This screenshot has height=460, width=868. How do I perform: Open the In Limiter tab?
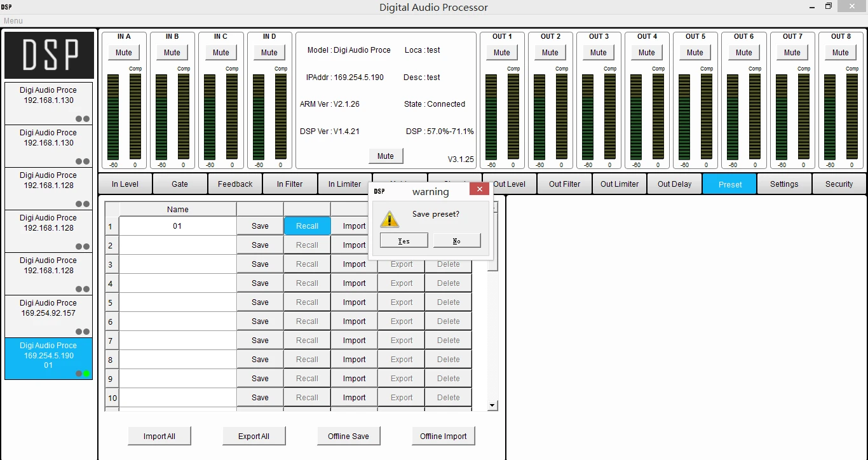click(x=344, y=184)
